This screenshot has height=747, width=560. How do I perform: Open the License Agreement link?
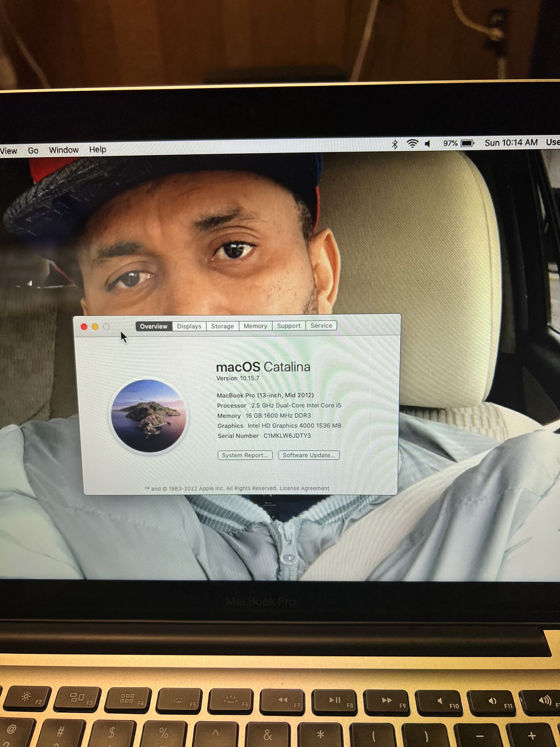304,488
